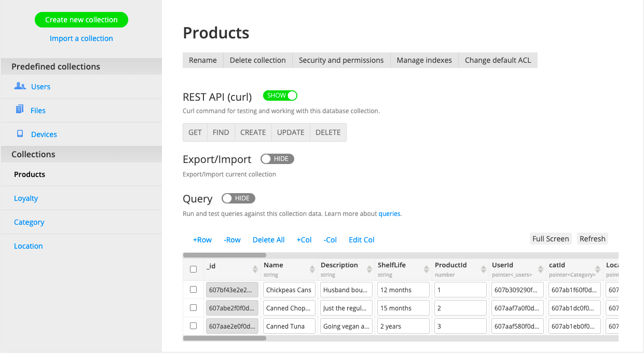The image size is (644, 353).
Task: Open the CREATE curl tab
Action: click(x=253, y=132)
